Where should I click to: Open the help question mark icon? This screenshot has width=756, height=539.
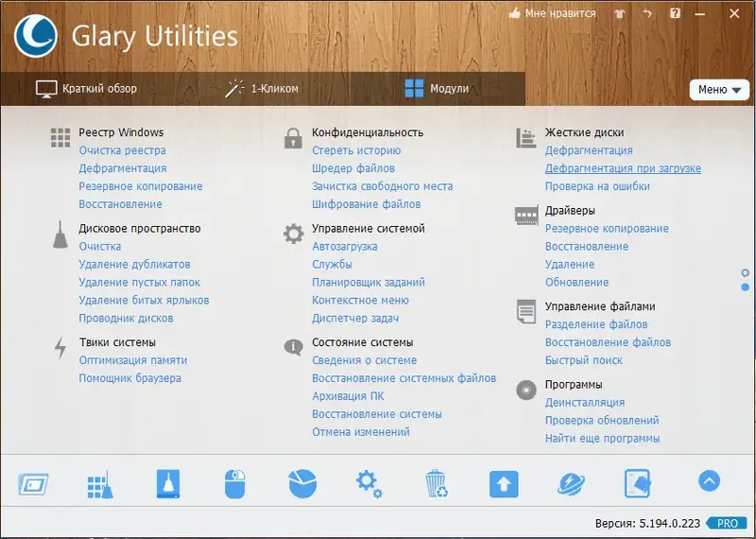pyautogui.click(x=675, y=13)
